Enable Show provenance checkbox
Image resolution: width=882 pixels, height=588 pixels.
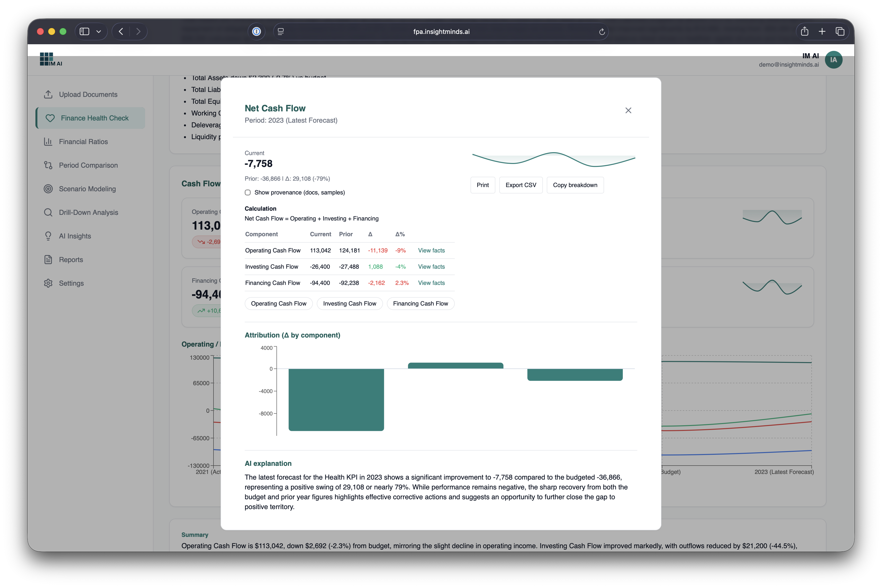(x=248, y=192)
